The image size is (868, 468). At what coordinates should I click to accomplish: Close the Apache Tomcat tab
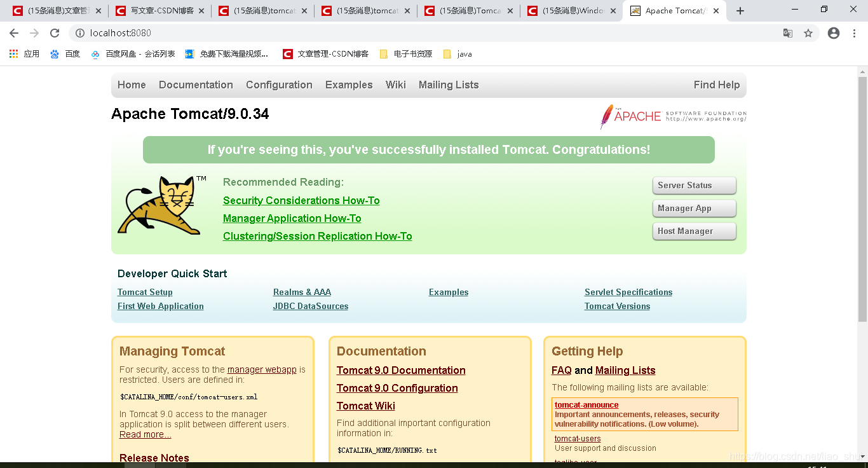click(x=716, y=11)
